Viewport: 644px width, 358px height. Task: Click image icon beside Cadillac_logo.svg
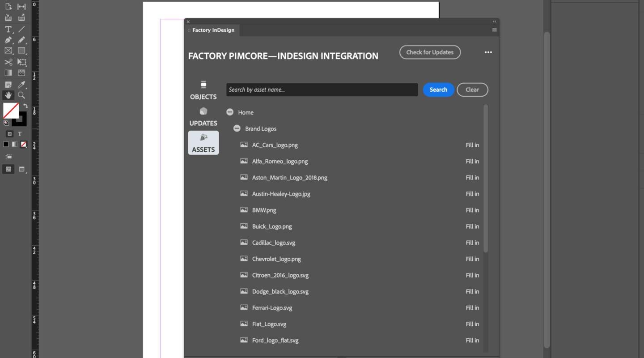point(244,243)
